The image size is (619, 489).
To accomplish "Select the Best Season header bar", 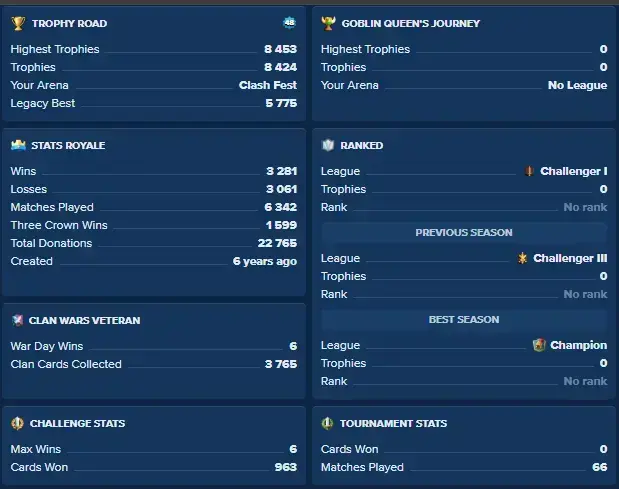I will pos(464,319).
